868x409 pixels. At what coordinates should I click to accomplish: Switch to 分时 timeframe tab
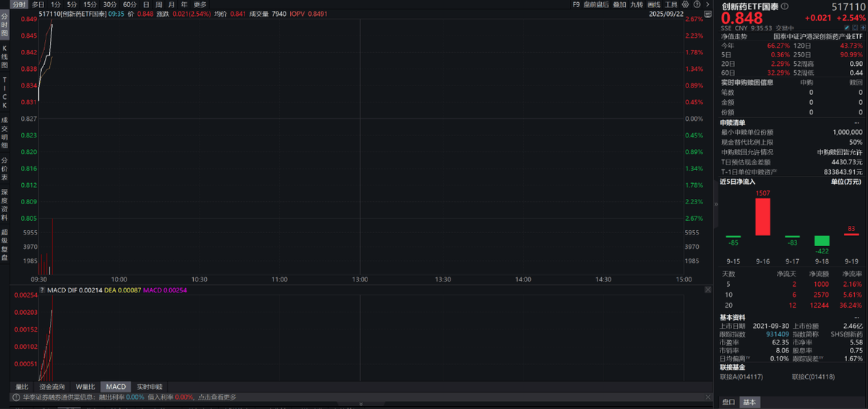tap(19, 4)
